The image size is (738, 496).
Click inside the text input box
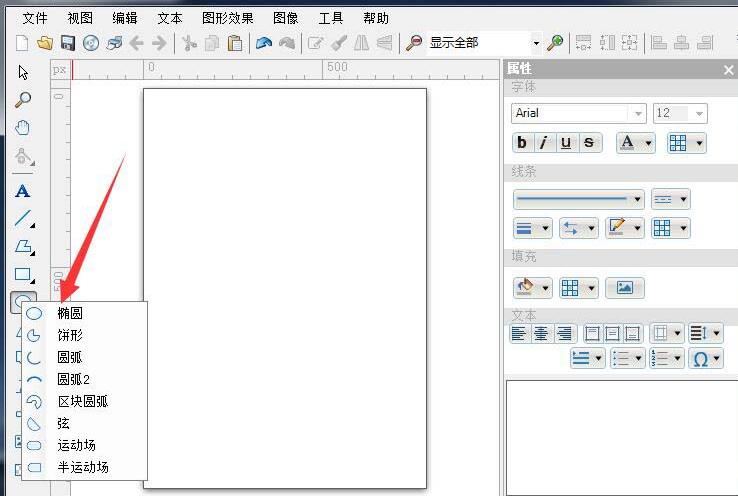[x=619, y=435]
